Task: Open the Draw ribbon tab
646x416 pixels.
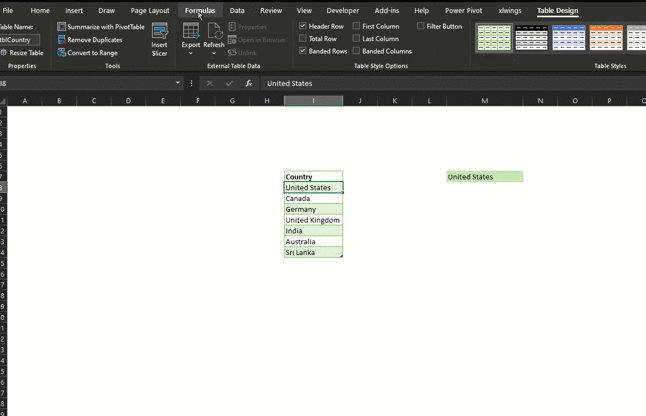Action: (x=106, y=10)
